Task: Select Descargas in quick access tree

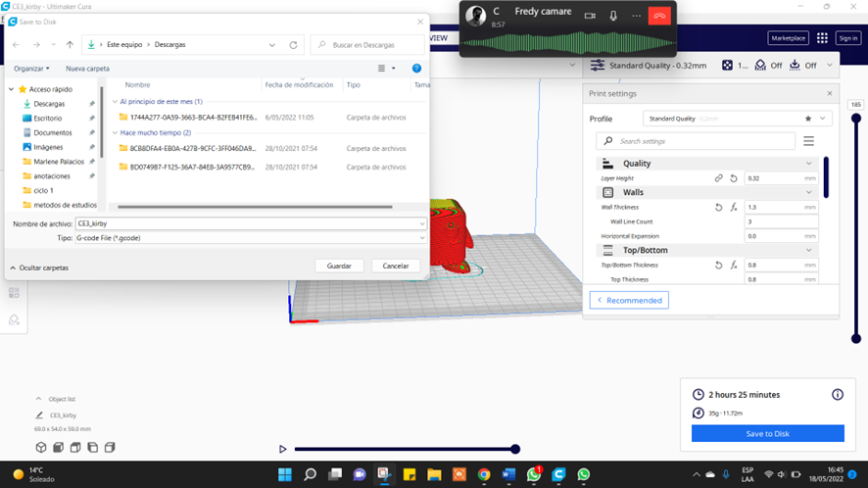Action: (49, 104)
